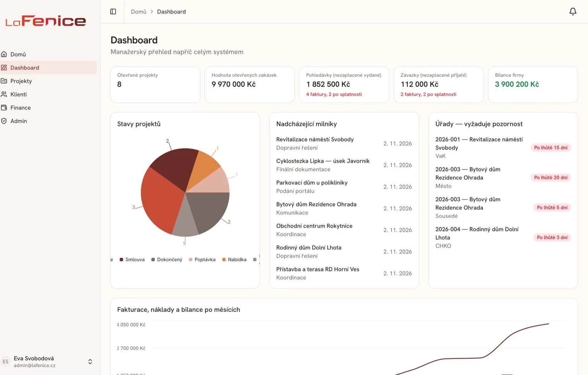
Task: Navigate to Admin page
Action: 48,121
